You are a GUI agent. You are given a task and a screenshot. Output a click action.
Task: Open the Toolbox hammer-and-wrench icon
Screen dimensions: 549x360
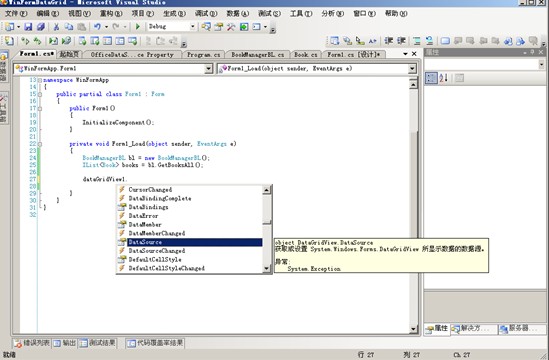[231, 27]
